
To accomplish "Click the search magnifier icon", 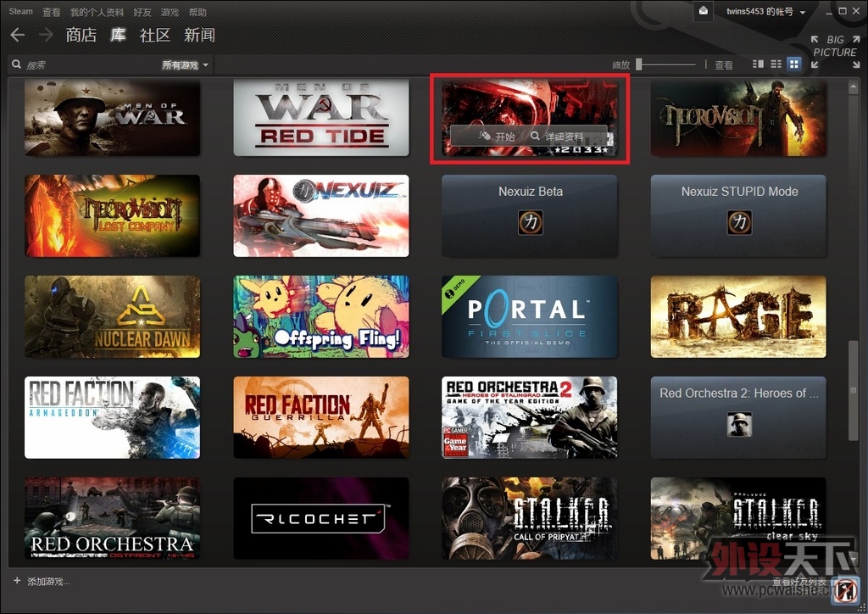I will pos(17,64).
